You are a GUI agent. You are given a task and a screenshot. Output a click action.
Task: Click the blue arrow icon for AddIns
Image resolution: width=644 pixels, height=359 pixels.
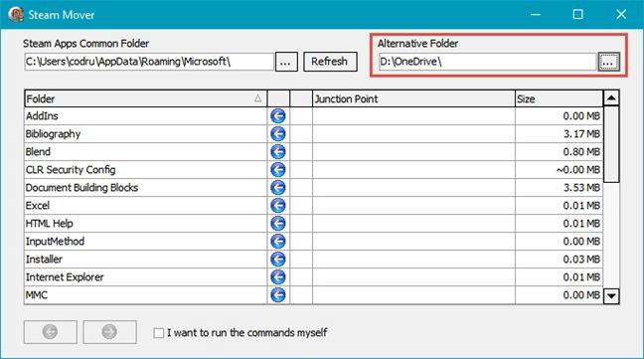278,116
